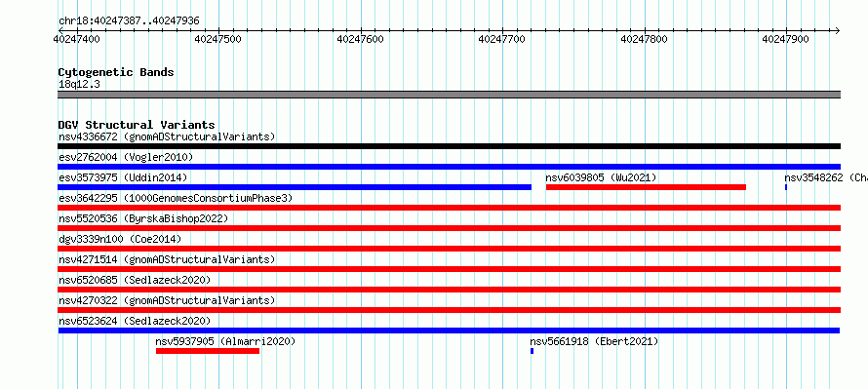Image resolution: width=868 pixels, height=389 pixels.
Task: Click the blue bar under nsv6523624
Action: (x=449, y=331)
